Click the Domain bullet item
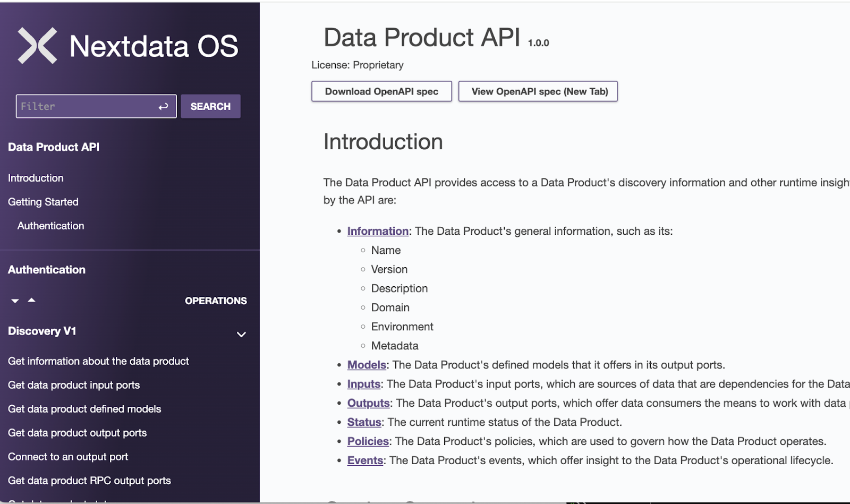Screen dimensions: 850x504 (390, 307)
